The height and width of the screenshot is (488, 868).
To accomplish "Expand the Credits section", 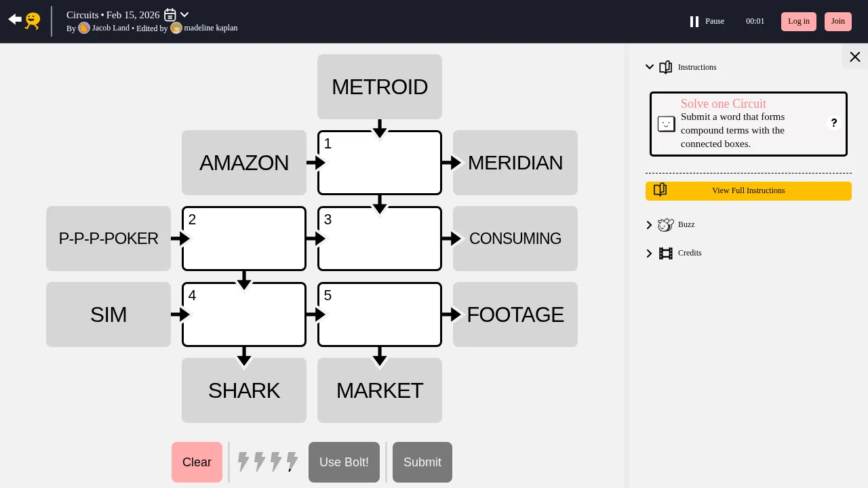I will click(x=650, y=253).
